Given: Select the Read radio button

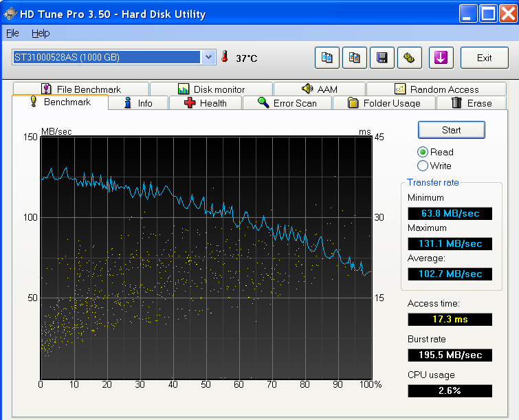Looking at the screenshot, I should pyautogui.click(x=423, y=152).
